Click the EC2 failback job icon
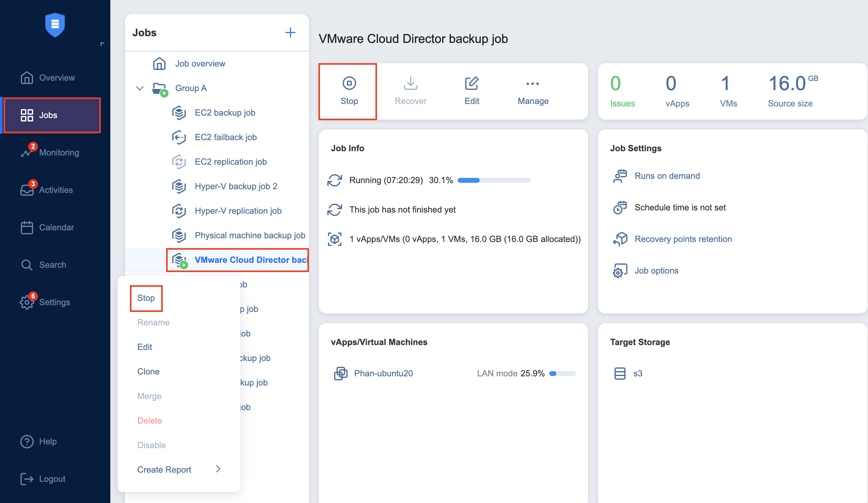Image resolution: width=868 pixels, height=503 pixels. coord(179,137)
